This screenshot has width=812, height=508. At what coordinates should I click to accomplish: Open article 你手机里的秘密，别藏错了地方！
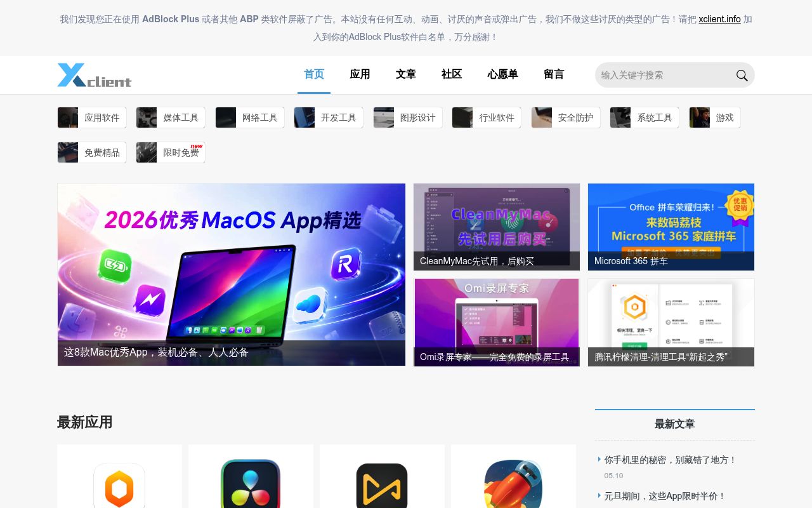(671, 460)
